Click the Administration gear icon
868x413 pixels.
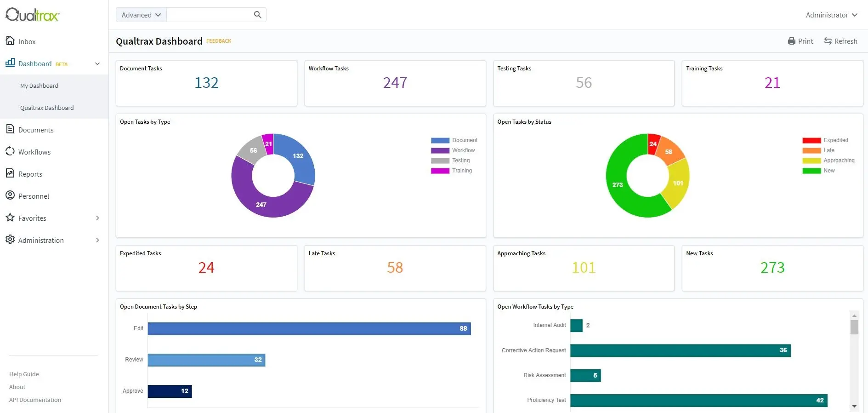[10, 240]
